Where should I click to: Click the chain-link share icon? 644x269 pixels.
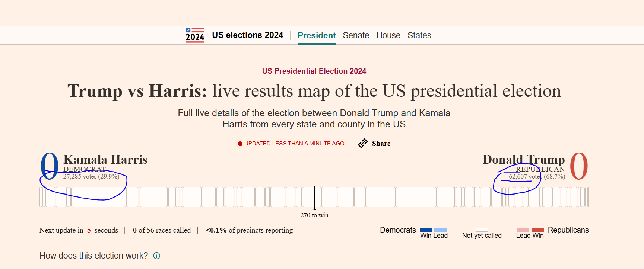[363, 144]
